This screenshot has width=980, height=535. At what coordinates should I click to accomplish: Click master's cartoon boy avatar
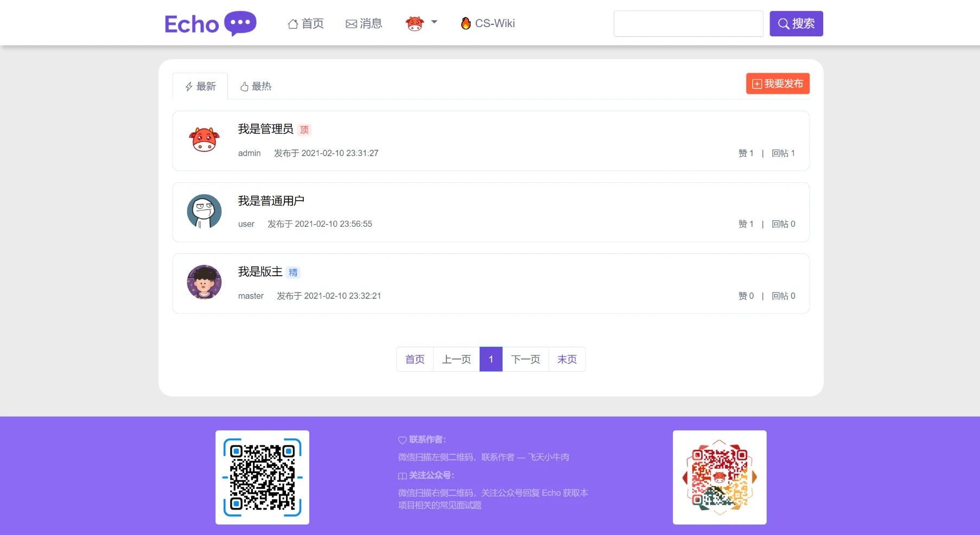pyautogui.click(x=204, y=282)
